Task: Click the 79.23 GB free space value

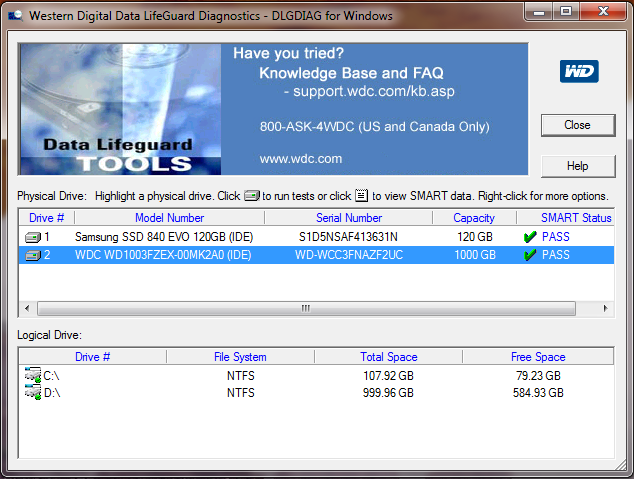Action: coord(538,376)
